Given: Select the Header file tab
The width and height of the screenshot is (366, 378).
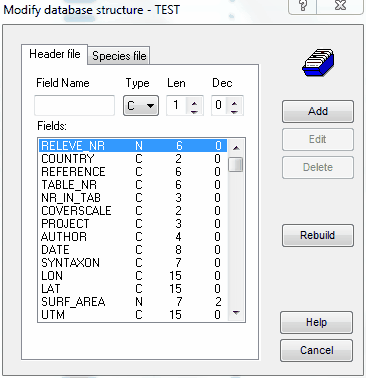Looking at the screenshot, I should [x=55, y=54].
